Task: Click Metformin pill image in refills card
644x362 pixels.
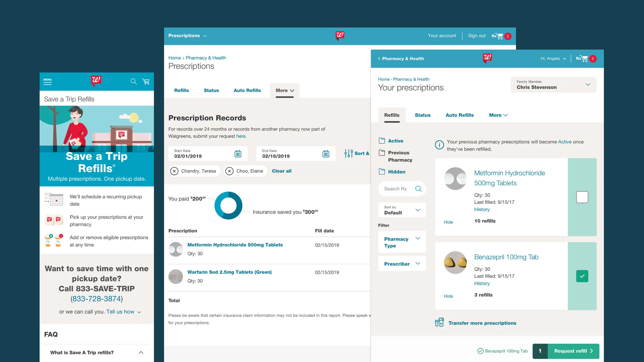Action: [x=455, y=178]
